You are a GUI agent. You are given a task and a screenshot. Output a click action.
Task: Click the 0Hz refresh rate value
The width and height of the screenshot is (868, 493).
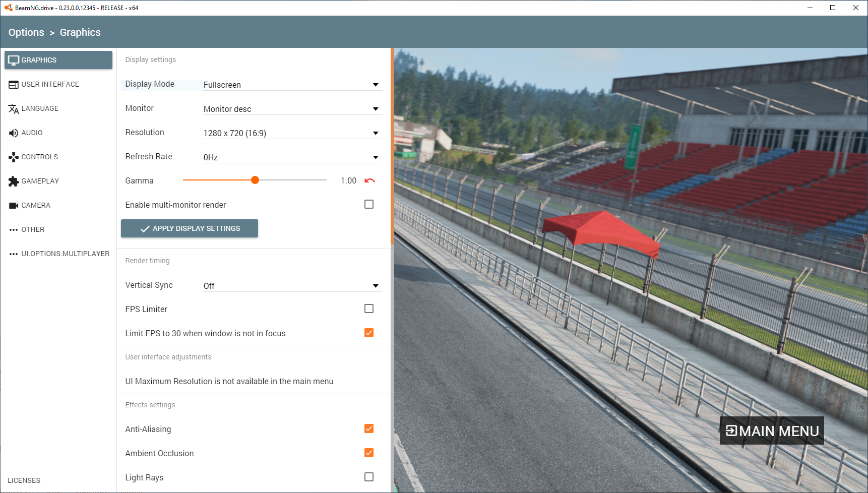tap(211, 157)
